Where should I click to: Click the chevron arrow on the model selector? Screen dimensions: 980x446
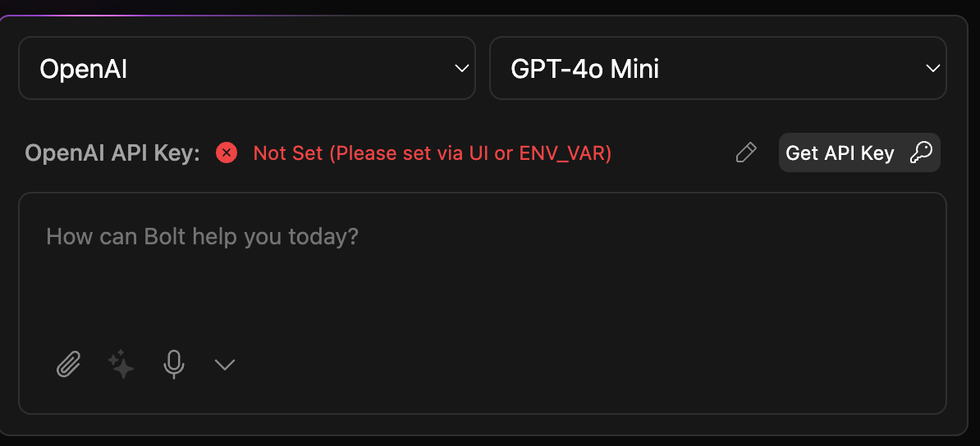click(932, 68)
